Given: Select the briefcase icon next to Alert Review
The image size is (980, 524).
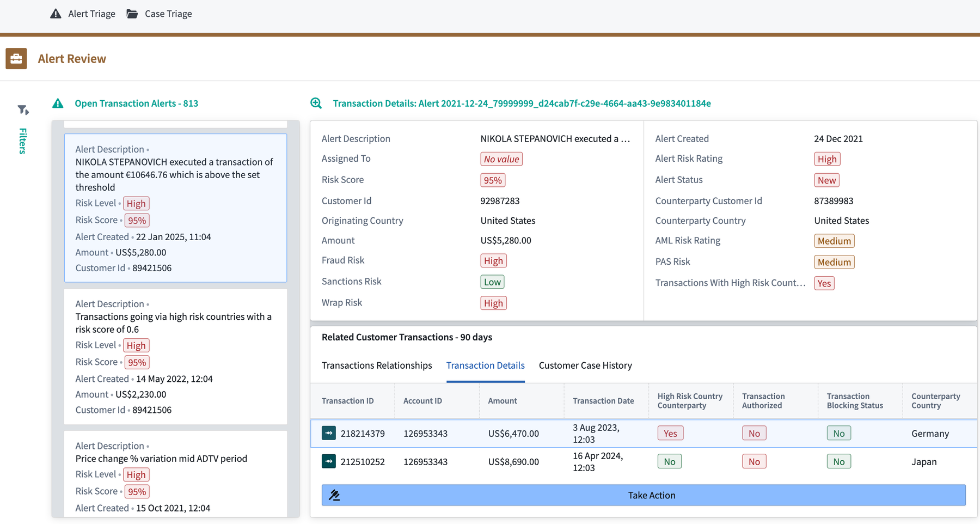Looking at the screenshot, I should point(16,58).
